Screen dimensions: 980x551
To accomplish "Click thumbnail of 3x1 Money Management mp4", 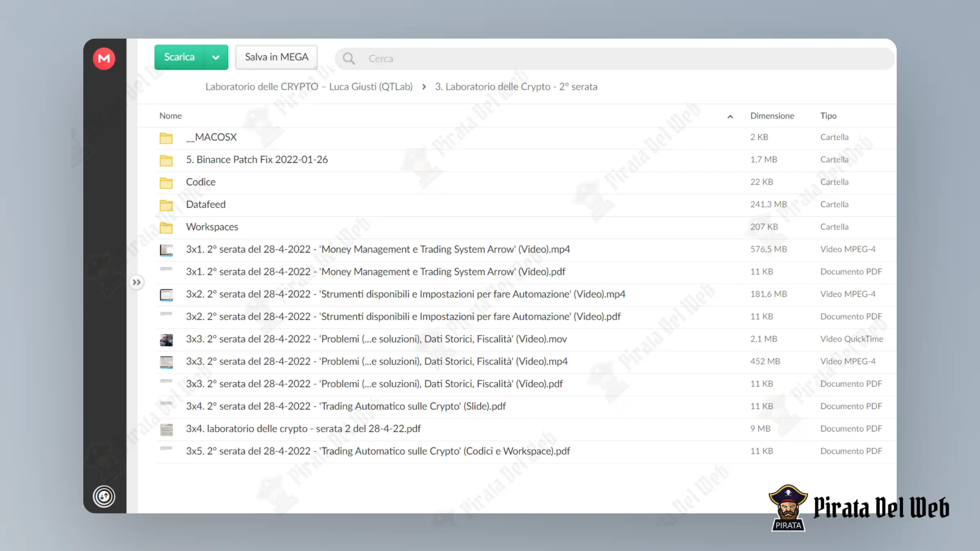I will (x=166, y=250).
